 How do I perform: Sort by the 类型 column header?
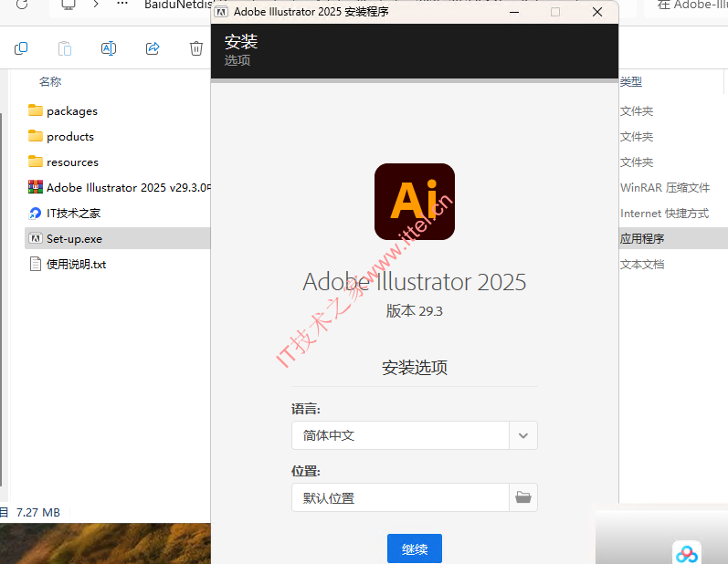(631, 81)
